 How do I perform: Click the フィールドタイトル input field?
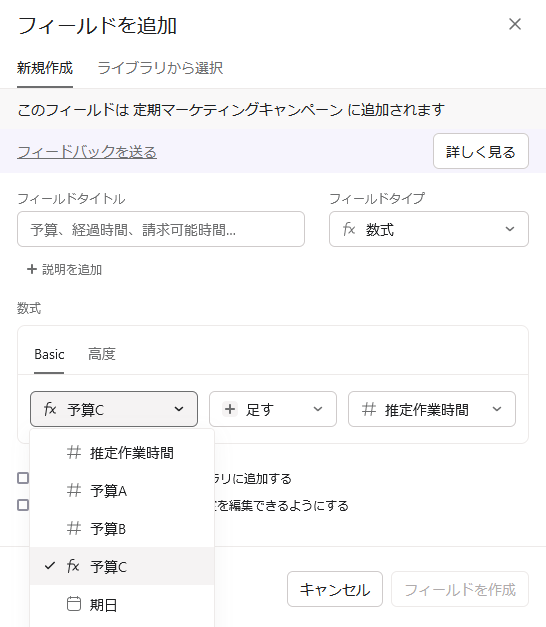[161, 229]
